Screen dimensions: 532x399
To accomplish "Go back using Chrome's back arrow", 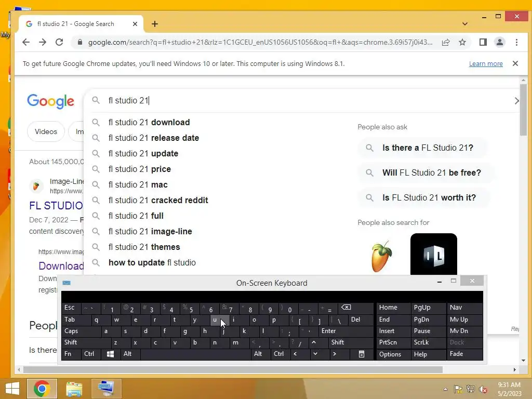I will (x=26, y=42).
